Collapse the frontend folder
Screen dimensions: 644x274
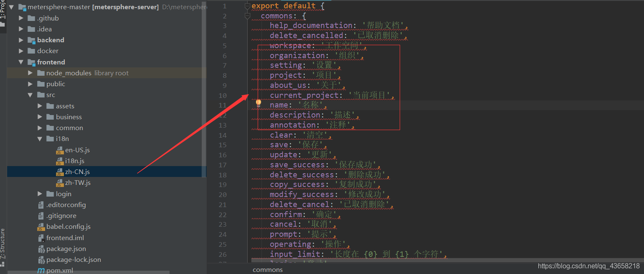(20, 62)
